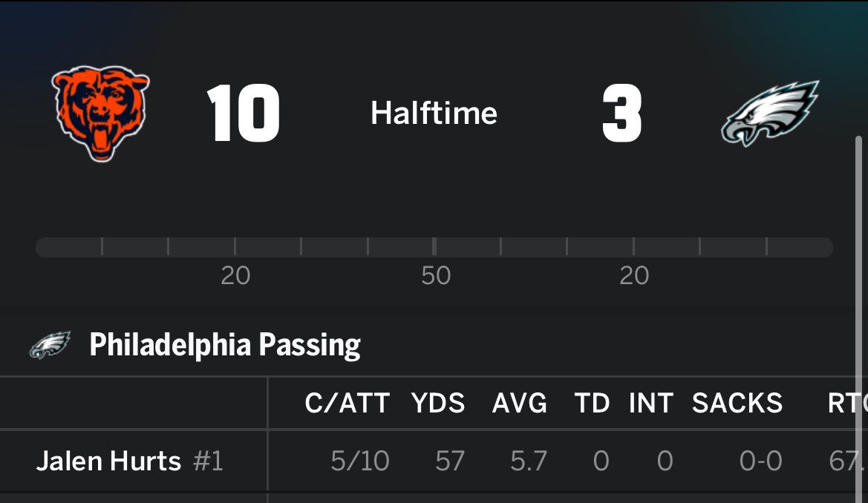This screenshot has height=503, width=868.
Task: Click the small Eagles logo beside Philadelphia Passing
Action: click(50, 345)
